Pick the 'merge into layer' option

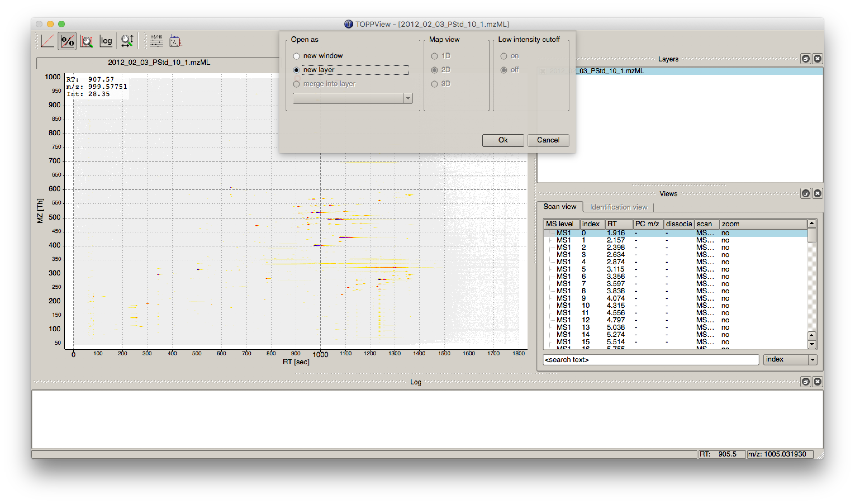(296, 84)
